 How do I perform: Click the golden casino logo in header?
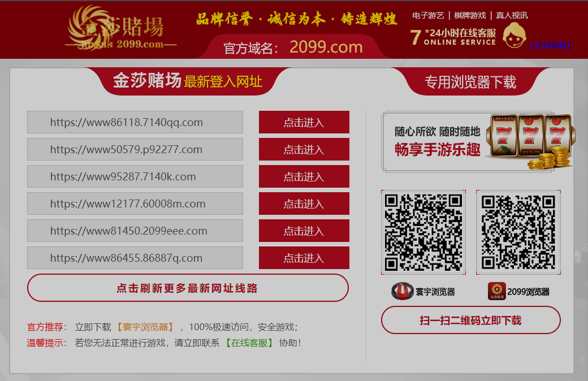point(120,28)
